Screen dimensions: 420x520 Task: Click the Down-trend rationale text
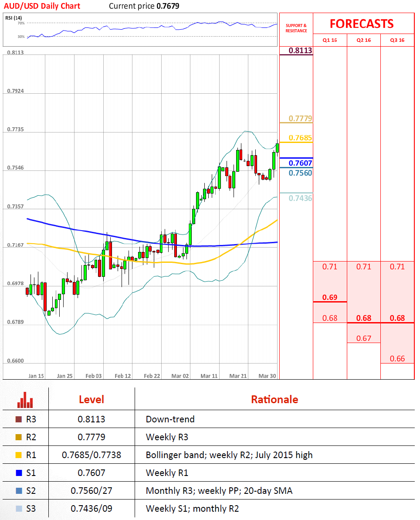pyautogui.click(x=170, y=419)
